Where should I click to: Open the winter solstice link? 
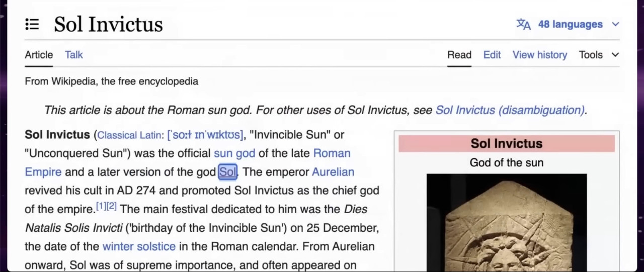point(139,247)
